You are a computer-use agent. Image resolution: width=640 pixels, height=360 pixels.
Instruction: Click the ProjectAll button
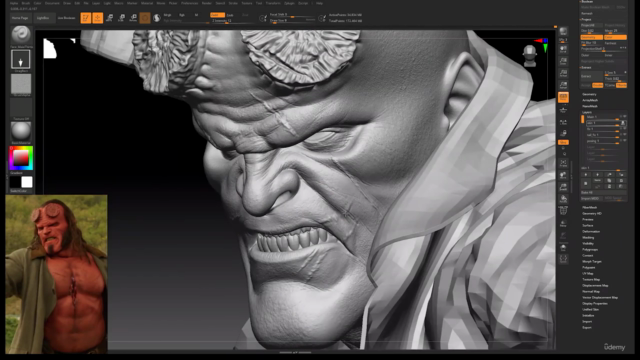[591, 25]
